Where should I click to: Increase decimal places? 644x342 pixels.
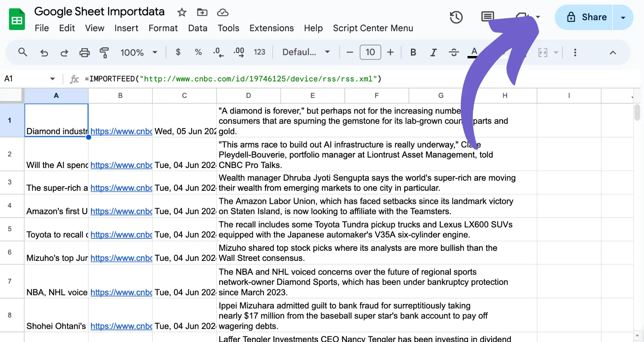point(239,52)
